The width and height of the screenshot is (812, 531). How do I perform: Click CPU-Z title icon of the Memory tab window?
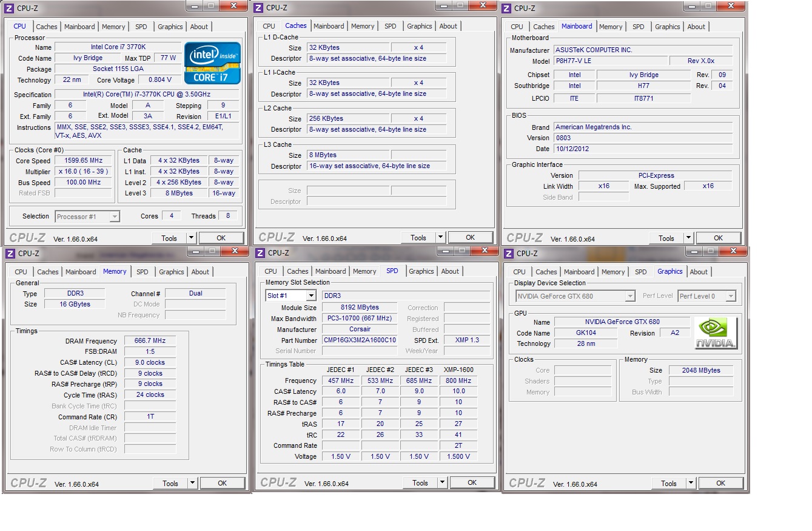pos(10,253)
